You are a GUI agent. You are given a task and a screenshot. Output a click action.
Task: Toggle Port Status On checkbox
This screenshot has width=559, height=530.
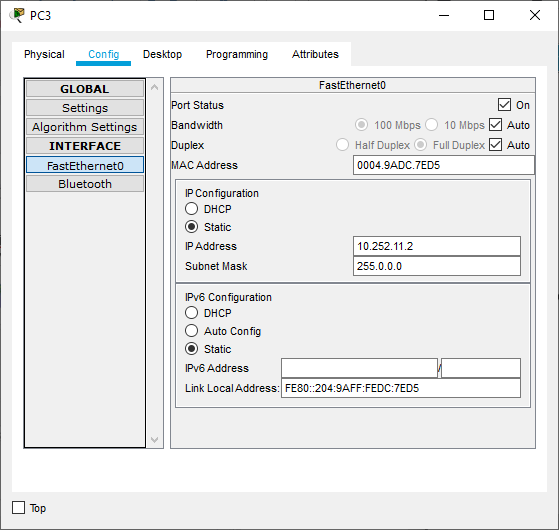504,105
